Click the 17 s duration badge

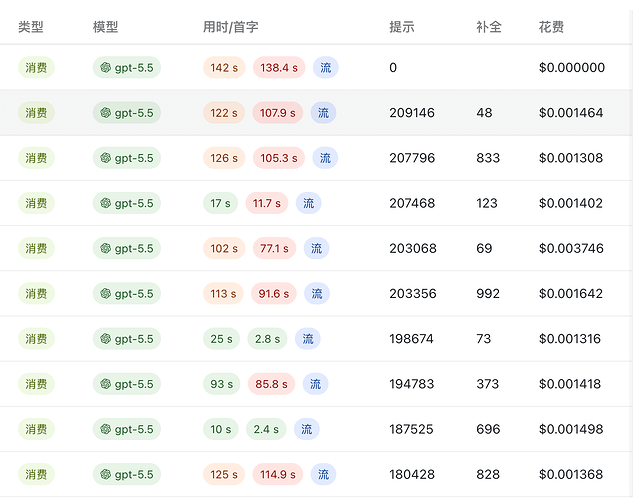tap(220, 203)
